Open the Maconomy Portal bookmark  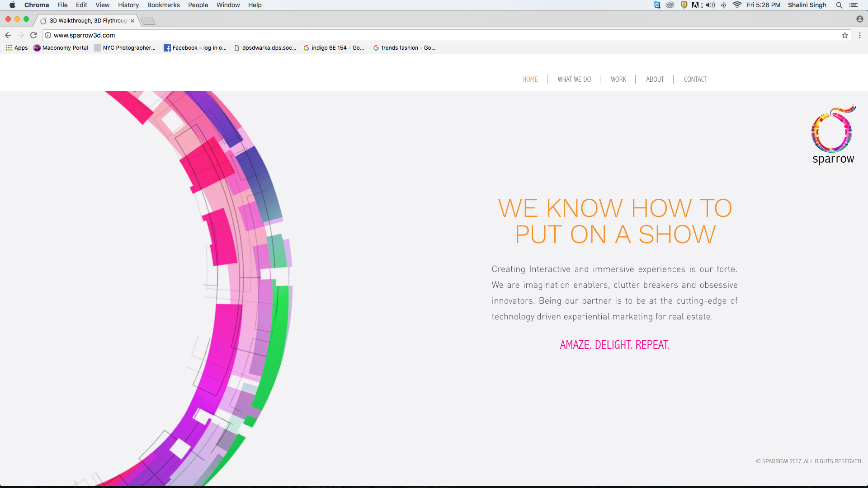(x=61, y=48)
